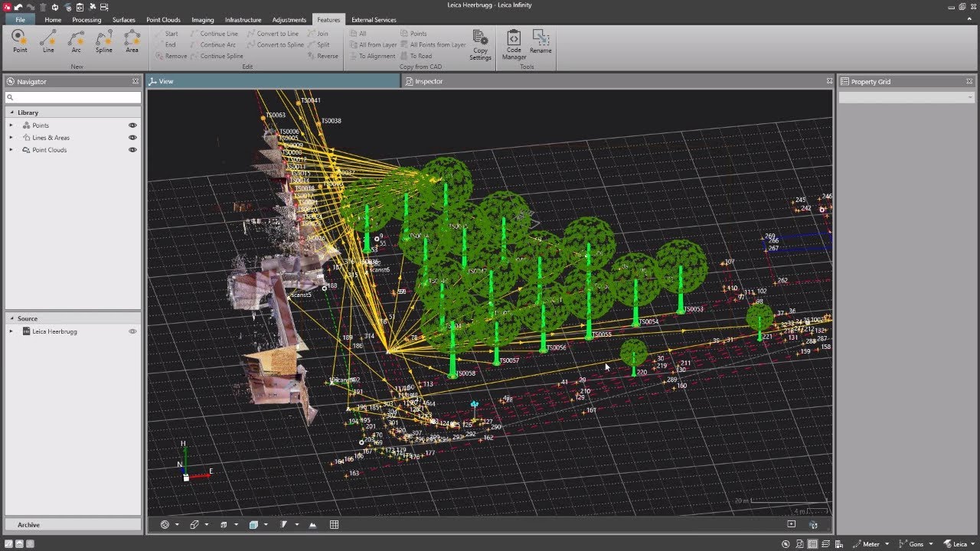Open the Property Grid dropdown box
The image size is (980, 551).
point(906,97)
